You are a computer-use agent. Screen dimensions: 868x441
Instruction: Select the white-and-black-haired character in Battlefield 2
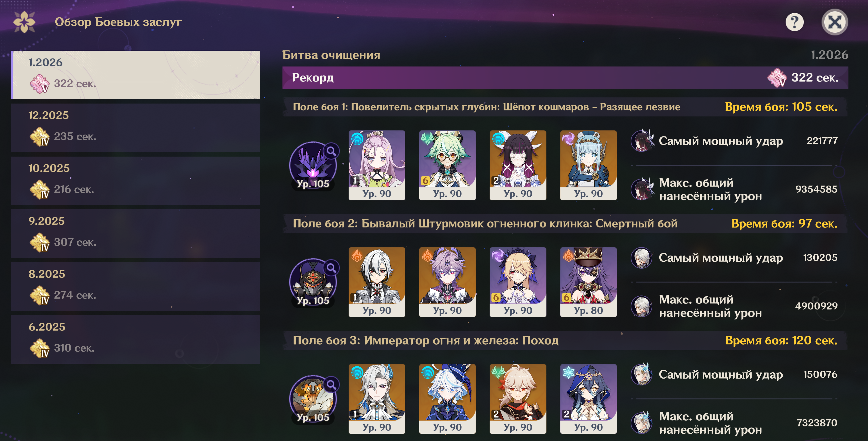click(x=377, y=282)
